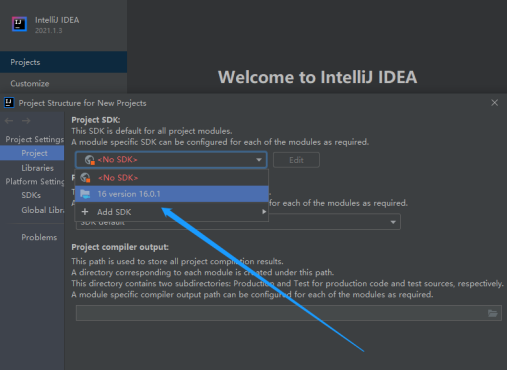This screenshot has width=508, height=370.
Task: Select Libraries in Project Settings
Action: coord(37,168)
